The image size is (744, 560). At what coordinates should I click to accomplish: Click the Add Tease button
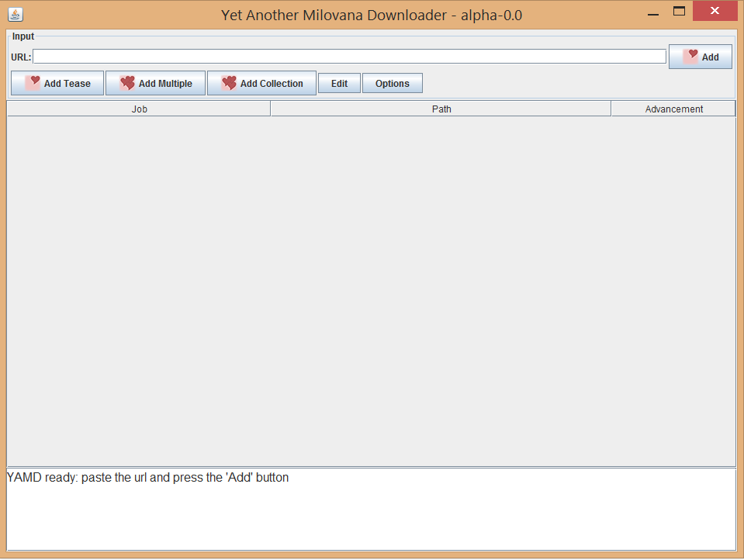coord(57,84)
